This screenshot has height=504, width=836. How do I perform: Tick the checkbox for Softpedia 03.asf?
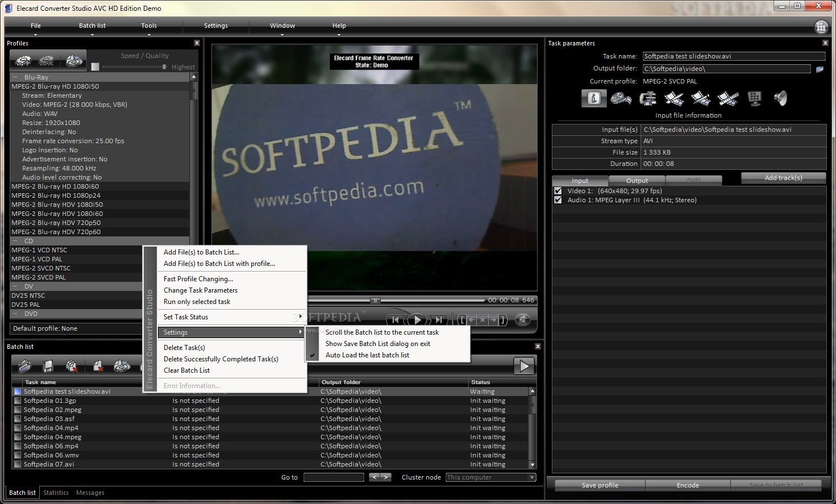tap(18, 419)
